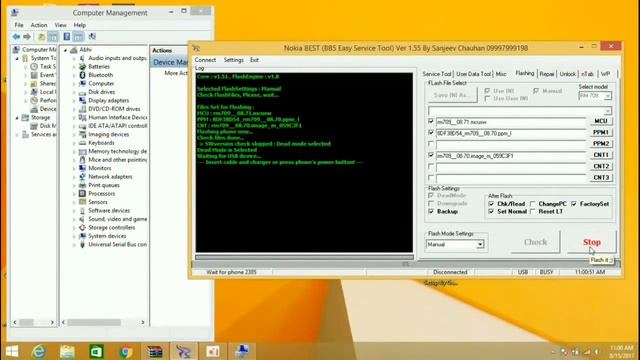The image size is (640, 360).
Task: Open the Select model dropdown
Action: 608,96
